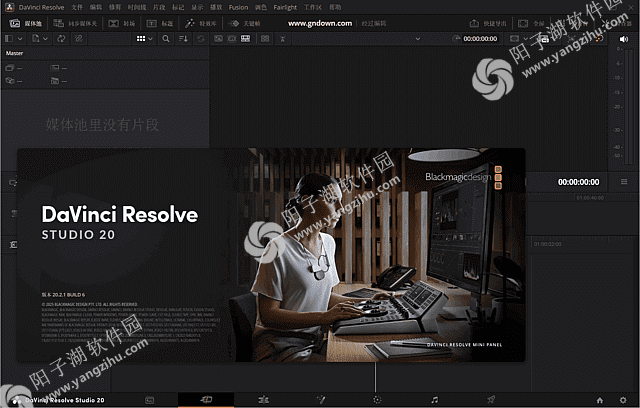Click the DaVinci Resolve splash screen image
The width and height of the screenshot is (640, 408).
pos(271,255)
